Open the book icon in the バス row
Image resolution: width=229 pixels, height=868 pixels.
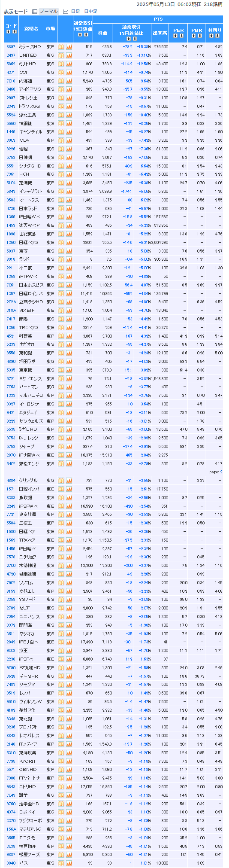click(61, 863)
